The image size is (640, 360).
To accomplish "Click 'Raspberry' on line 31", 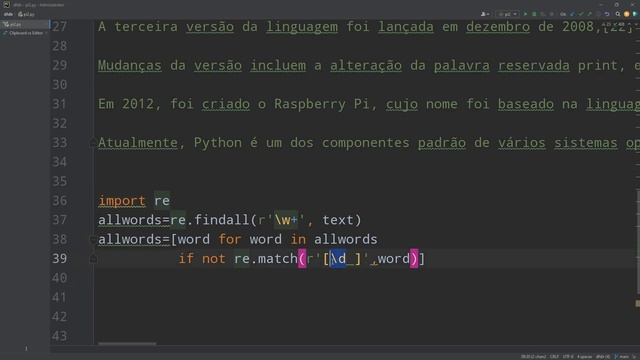I will coord(310,104).
